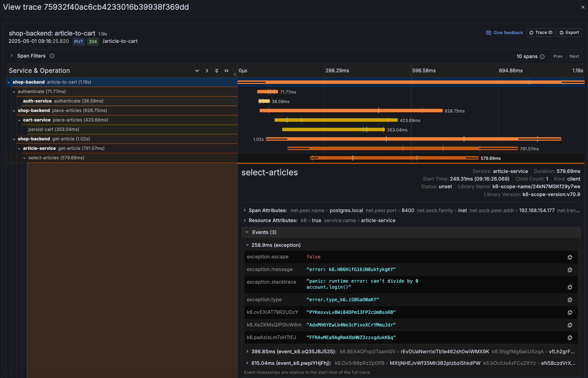Viewport: 588px width, 378px height.
Task: Close the trace view panel
Action: click(x=583, y=7)
